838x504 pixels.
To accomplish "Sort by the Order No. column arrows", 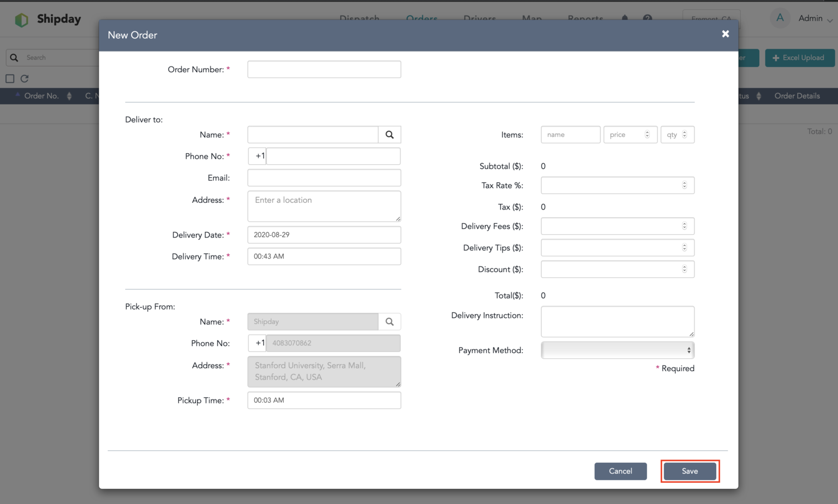I will click(69, 96).
